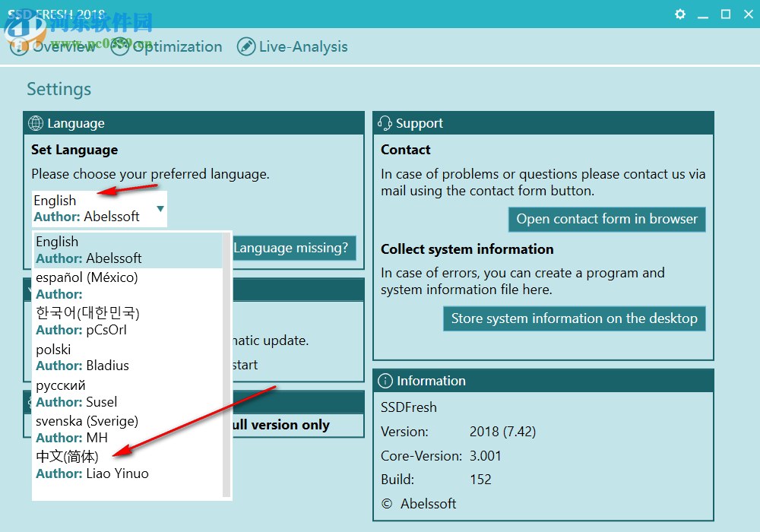The image size is (760, 532).
Task: Click the info icon in Information header
Action: 385,381
